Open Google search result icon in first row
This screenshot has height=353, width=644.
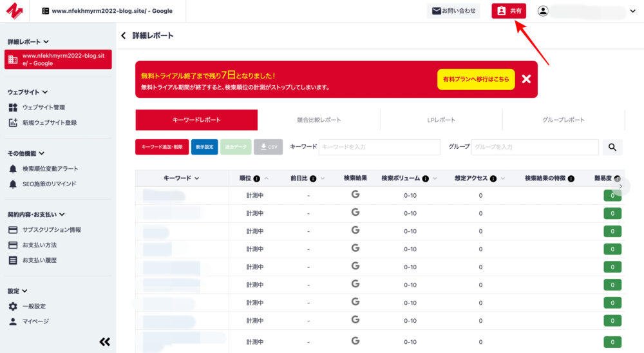pos(355,195)
